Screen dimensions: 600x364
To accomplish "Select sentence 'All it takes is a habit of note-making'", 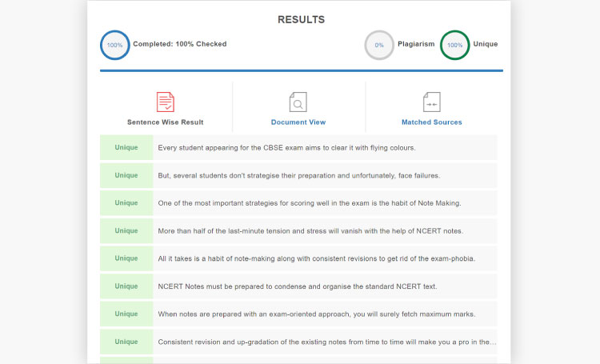I will tap(317, 258).
